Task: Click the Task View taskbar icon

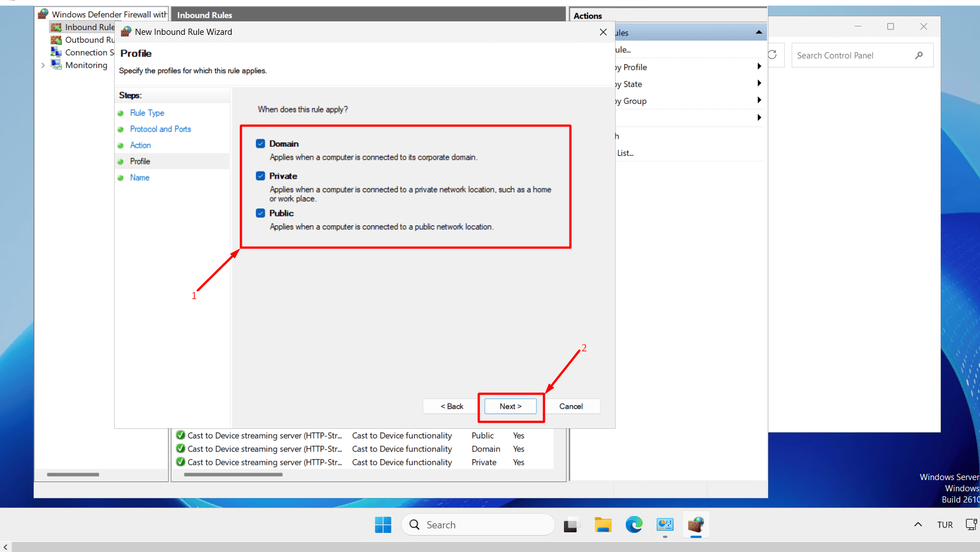Action: click(x=571, y=525)
